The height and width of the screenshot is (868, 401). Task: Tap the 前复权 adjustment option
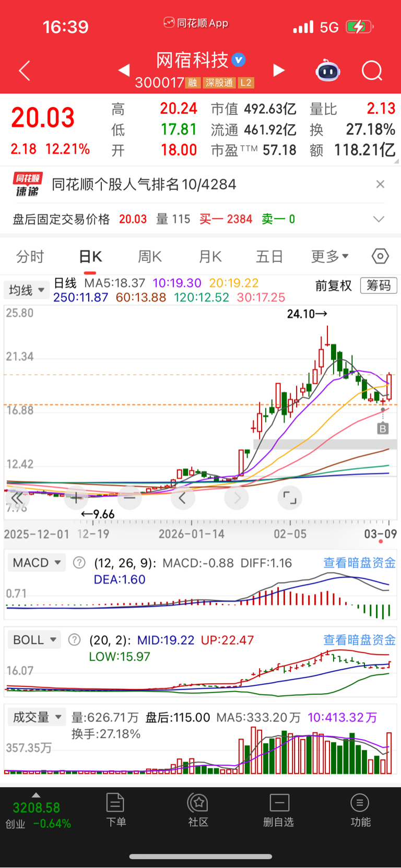(x=334, y=286)
